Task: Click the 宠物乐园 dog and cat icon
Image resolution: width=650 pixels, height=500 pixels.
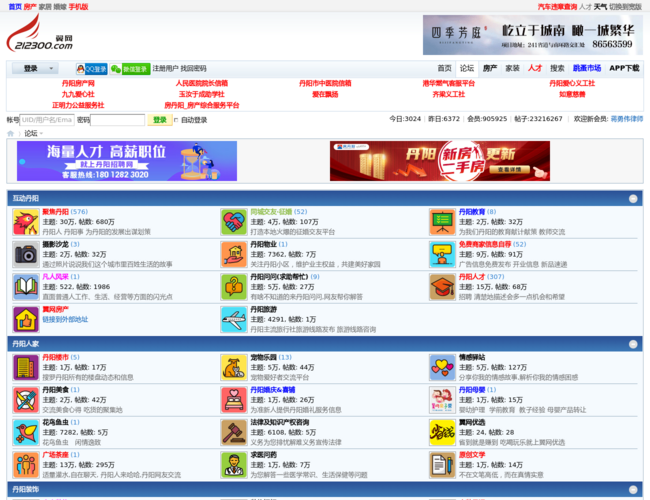Action: [x=234, y=368]
